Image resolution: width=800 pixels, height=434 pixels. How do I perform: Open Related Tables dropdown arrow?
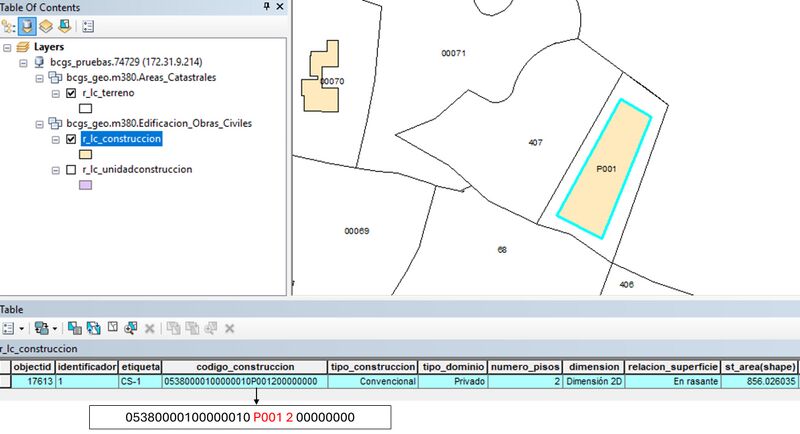56,328
